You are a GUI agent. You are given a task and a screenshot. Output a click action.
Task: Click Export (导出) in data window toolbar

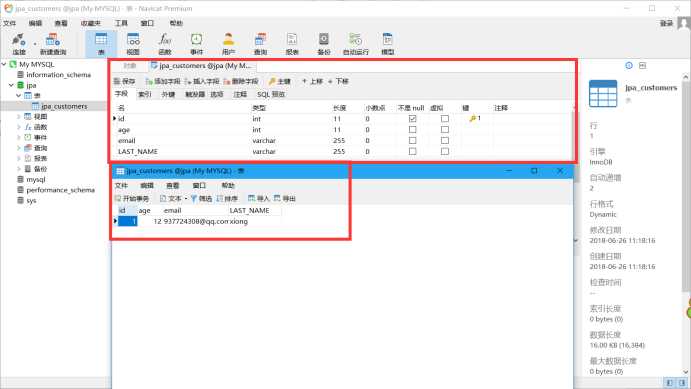(285, 199)
